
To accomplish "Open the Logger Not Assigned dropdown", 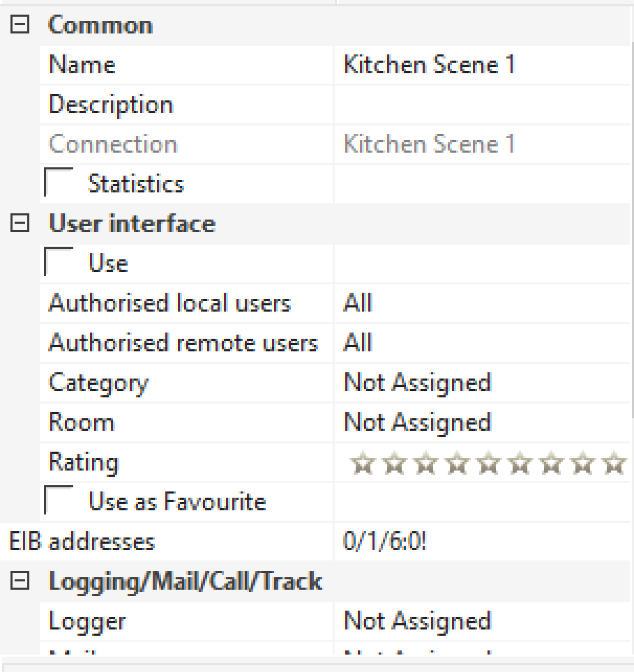I will (x=481, y=622).
